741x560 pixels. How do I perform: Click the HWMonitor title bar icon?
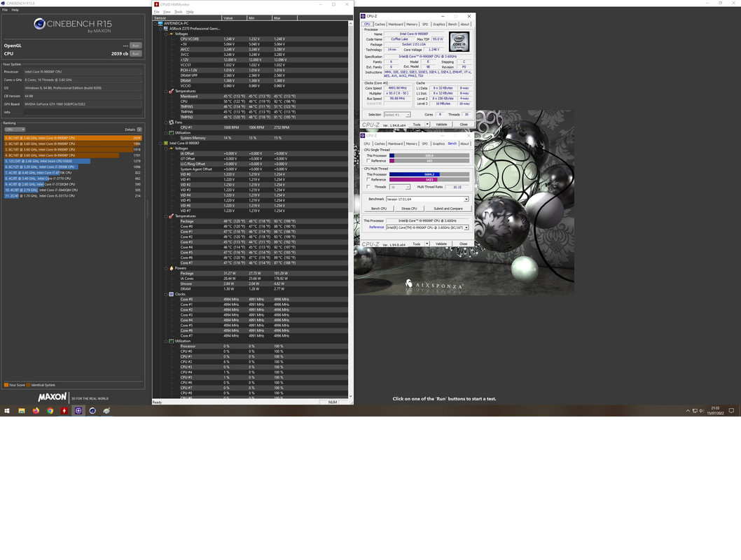coord(156,4)
